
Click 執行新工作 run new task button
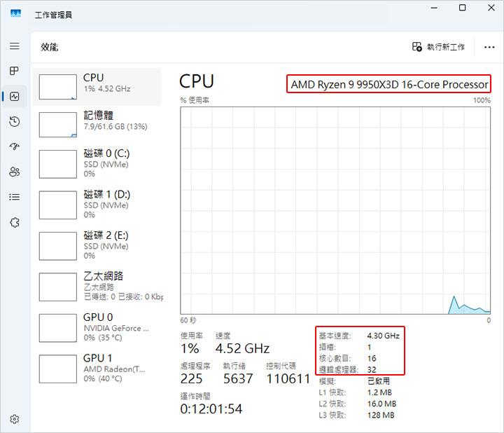click(438, 47)
